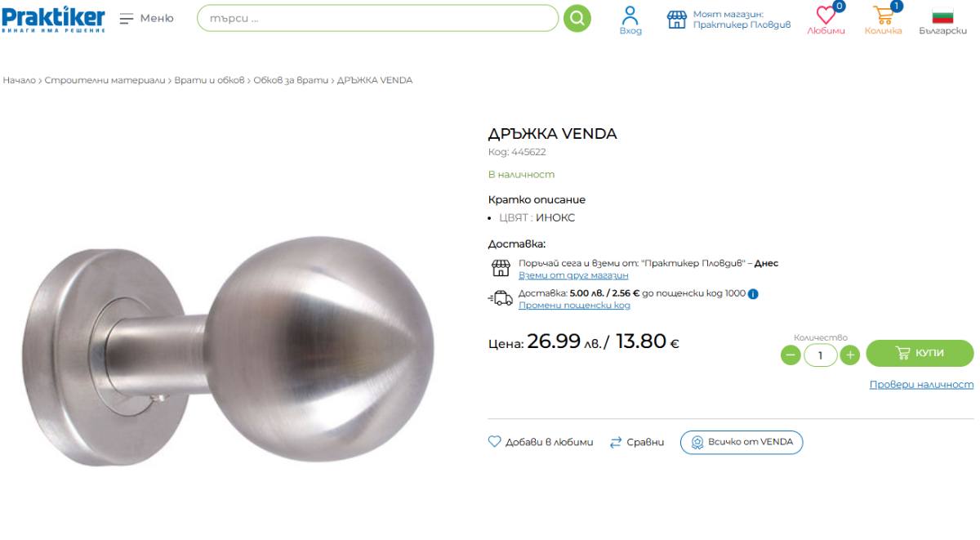Open the Меню hamburger menu
980x540 pixels.
click(x=127, y=19)
